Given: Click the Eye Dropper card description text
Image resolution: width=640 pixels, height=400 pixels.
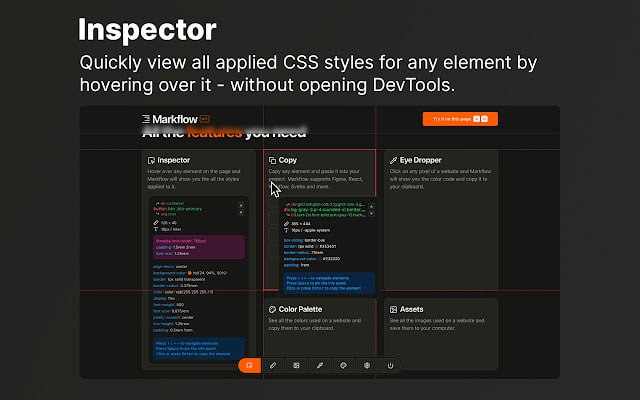Looking at the screenshot, I should [x=440, y=179].
